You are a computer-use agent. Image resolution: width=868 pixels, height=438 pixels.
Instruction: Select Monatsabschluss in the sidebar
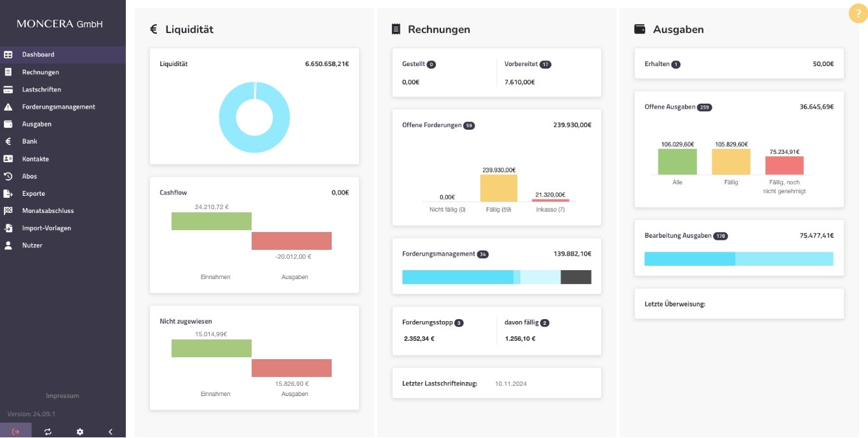pos(63,210)
